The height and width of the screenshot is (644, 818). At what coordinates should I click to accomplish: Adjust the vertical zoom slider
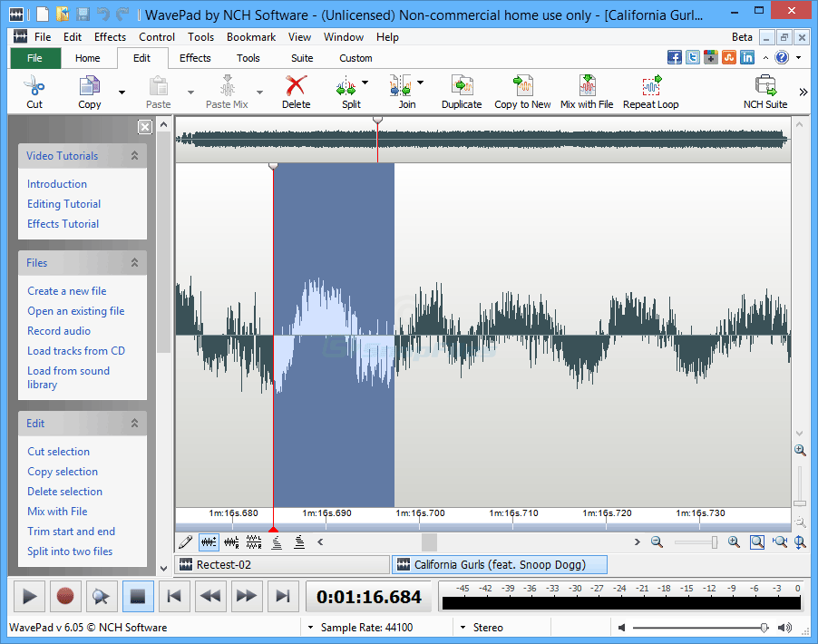(x=800, y=503)
